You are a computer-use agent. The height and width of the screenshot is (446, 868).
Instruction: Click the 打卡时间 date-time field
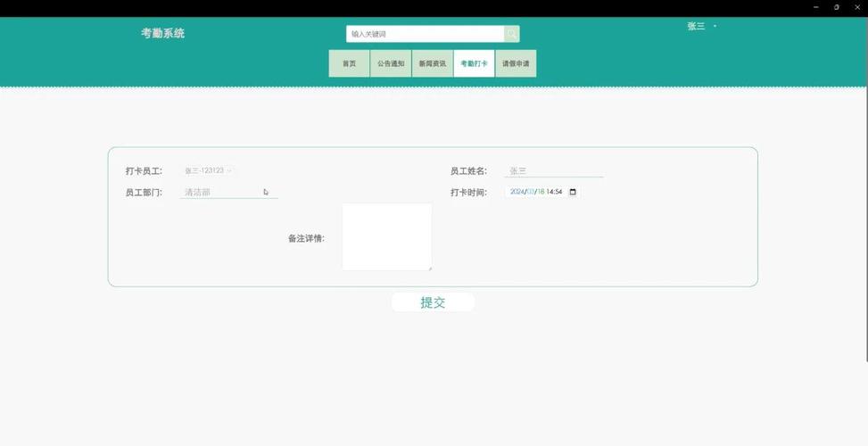[x=543, y=192]
